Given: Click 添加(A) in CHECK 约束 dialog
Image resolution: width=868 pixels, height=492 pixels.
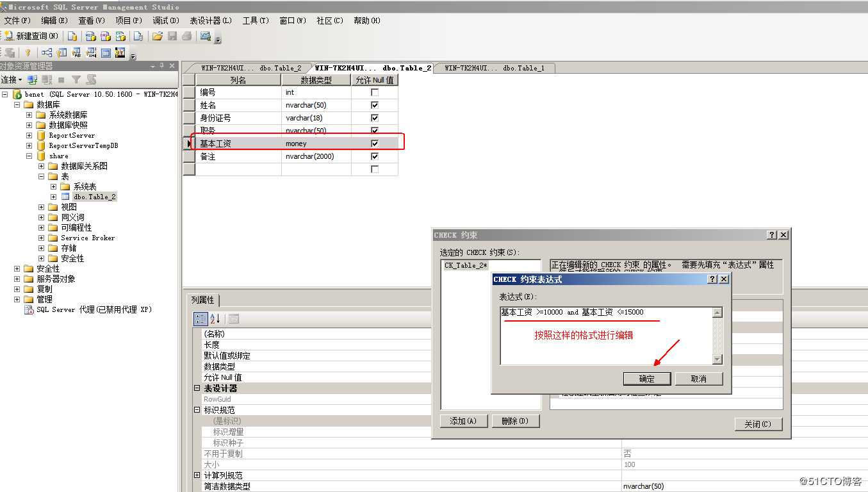Looking at the screenshot, I should point(464,421).
